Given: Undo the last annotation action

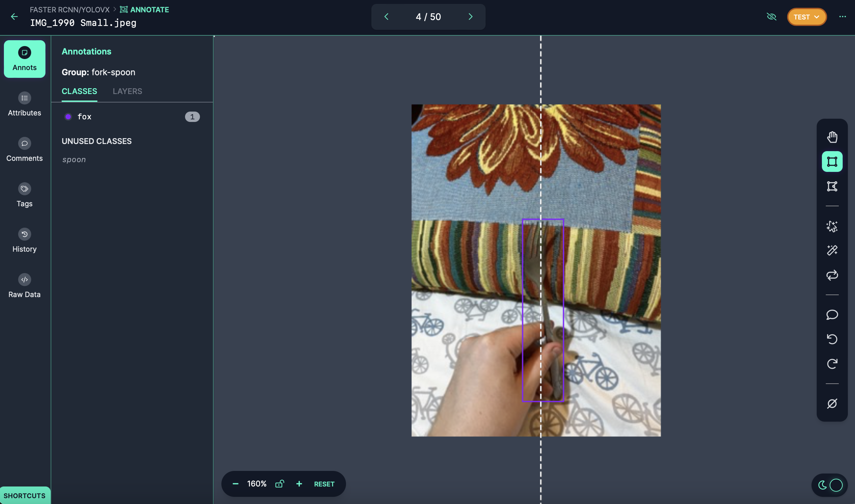Looking at the screenshot, I should point(832,339).
